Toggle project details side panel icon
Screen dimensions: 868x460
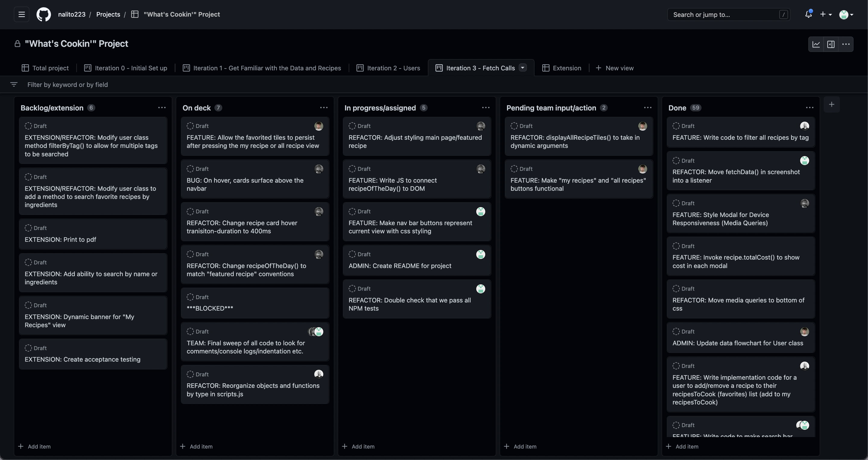pyautogui.click(x=831, y=44)
